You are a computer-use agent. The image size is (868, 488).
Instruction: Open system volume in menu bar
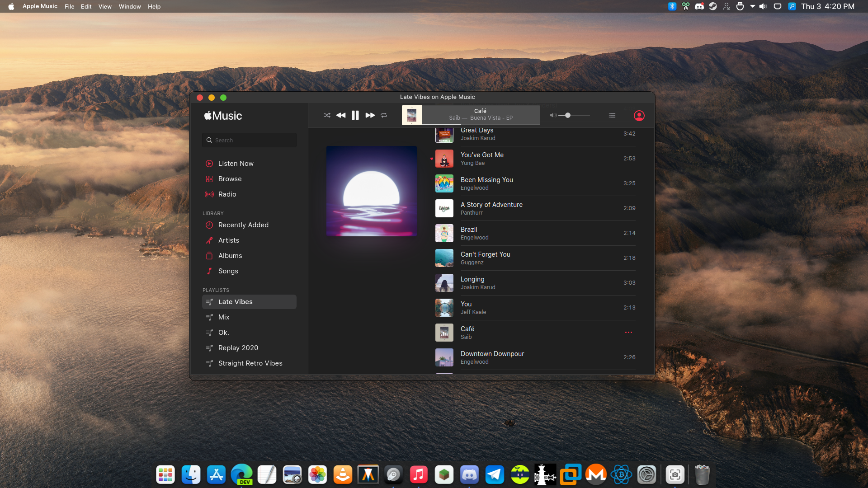pyautogui.click(x=763, y=6)
